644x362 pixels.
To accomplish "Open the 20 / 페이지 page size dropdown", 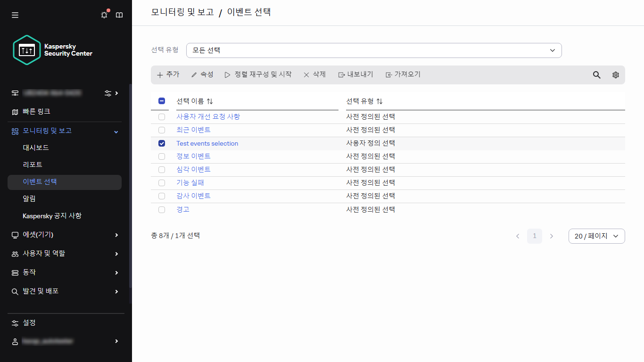I will 597,236.
